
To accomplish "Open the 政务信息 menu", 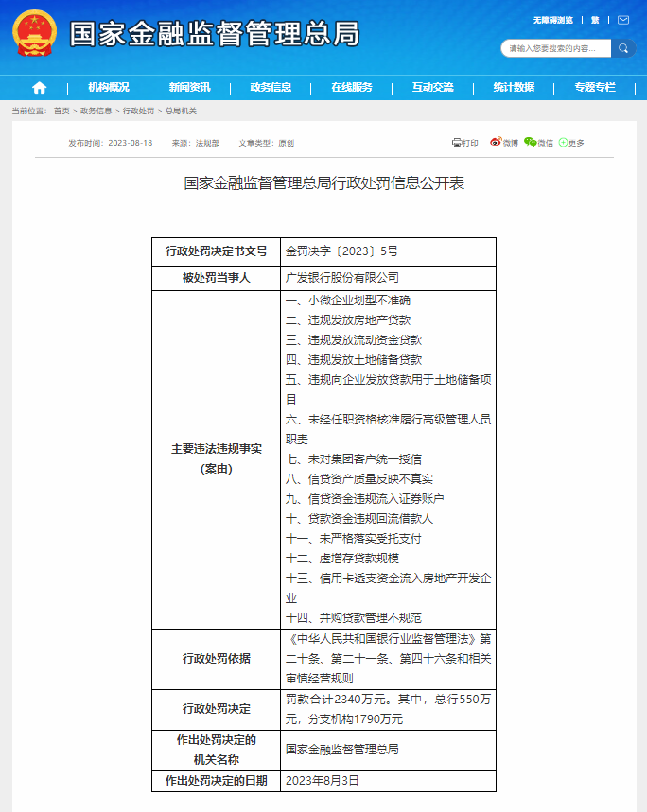I will pos(271,87).
